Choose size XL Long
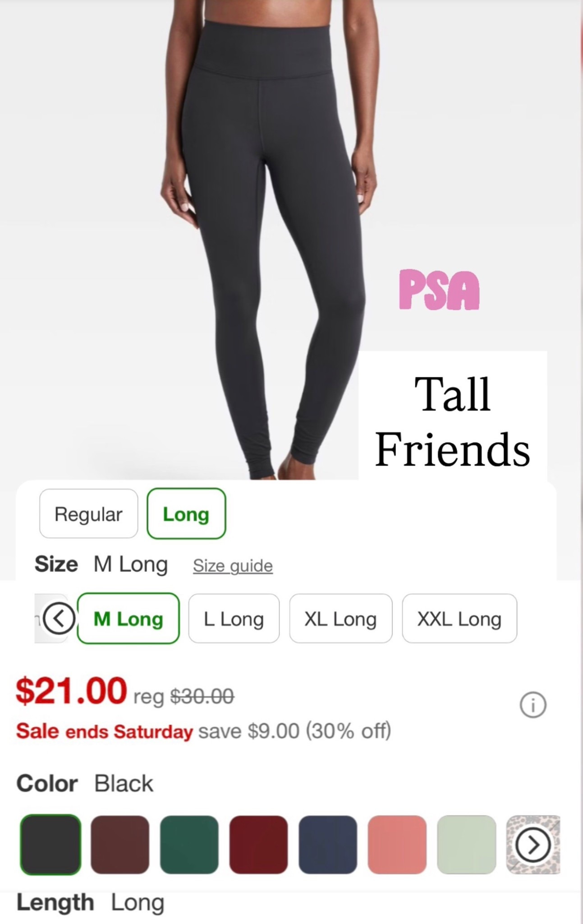Screen dimensions: 583x924 [341, 619]
